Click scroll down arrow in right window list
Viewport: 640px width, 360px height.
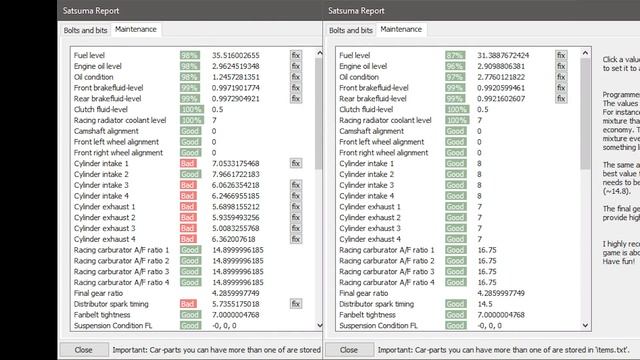click(585, 325)
